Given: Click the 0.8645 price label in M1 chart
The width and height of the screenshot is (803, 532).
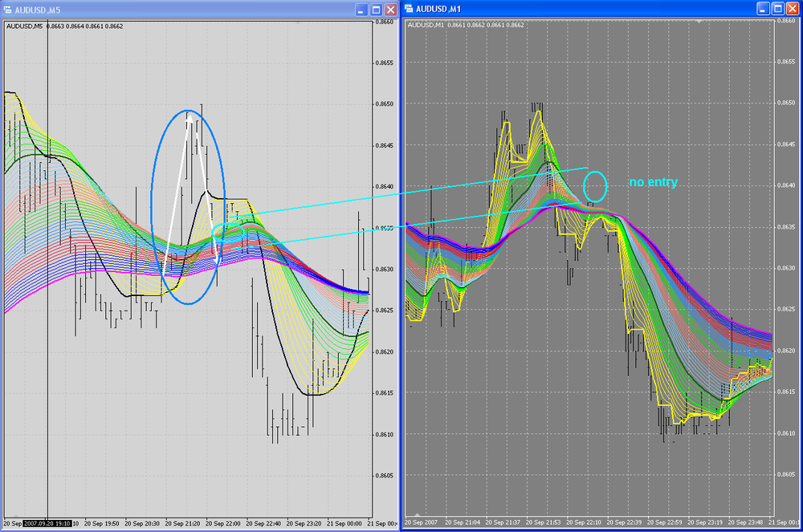Looking at the screenshot, I should coord(786,144).
